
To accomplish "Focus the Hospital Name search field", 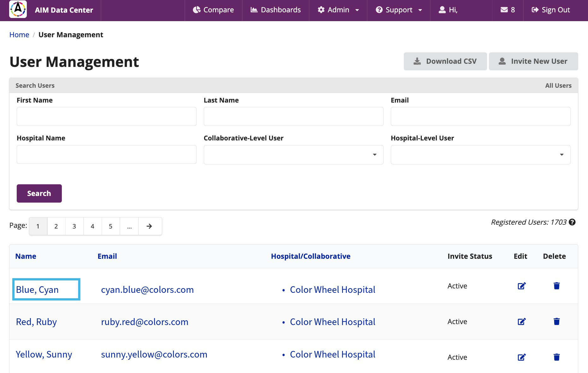I will point(107,154).
